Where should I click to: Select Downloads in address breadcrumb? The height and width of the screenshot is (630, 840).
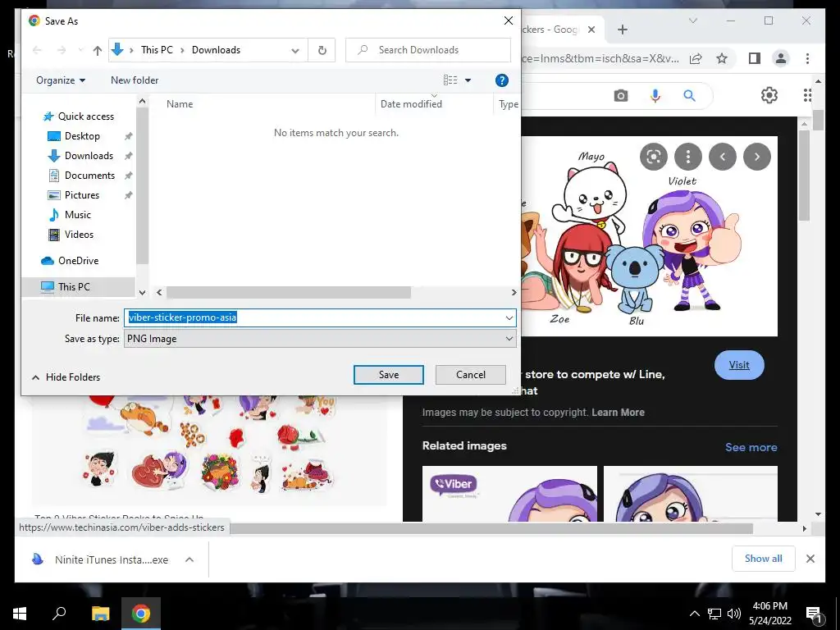click(216, 50)
